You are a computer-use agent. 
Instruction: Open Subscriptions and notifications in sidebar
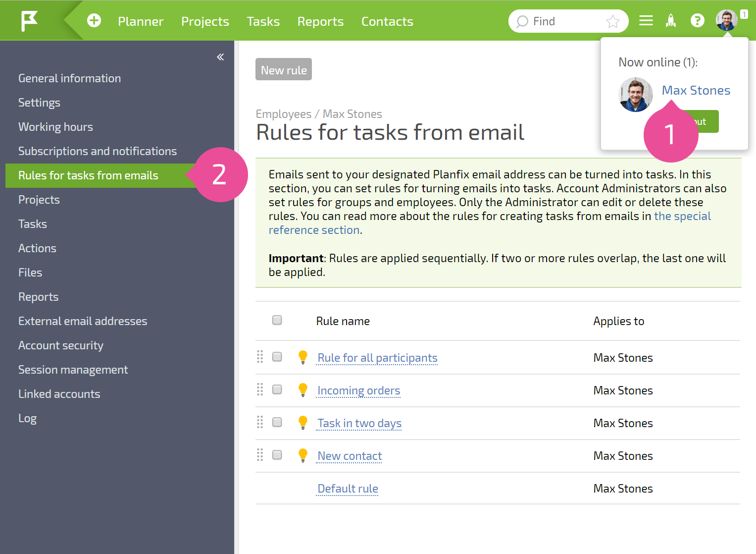tap(98, 151)
